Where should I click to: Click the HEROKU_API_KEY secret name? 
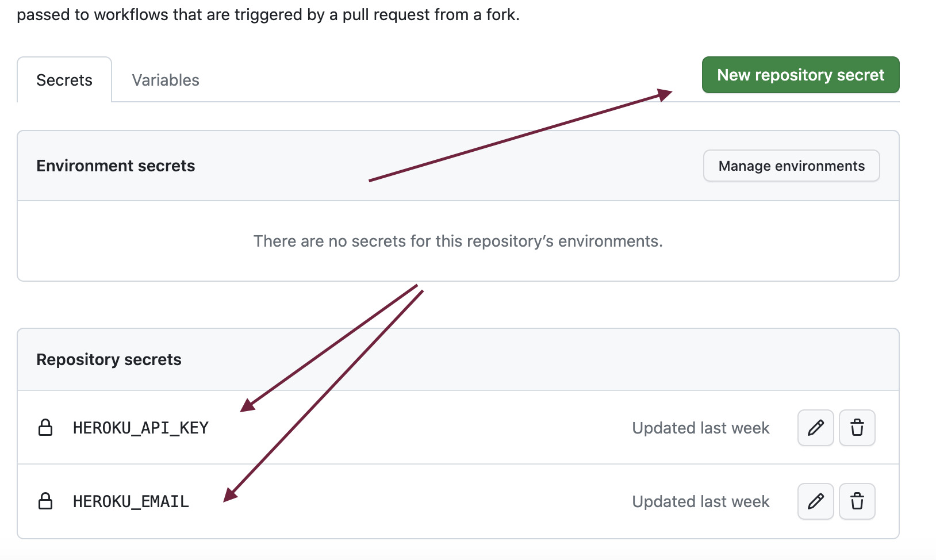coord(141,428)
